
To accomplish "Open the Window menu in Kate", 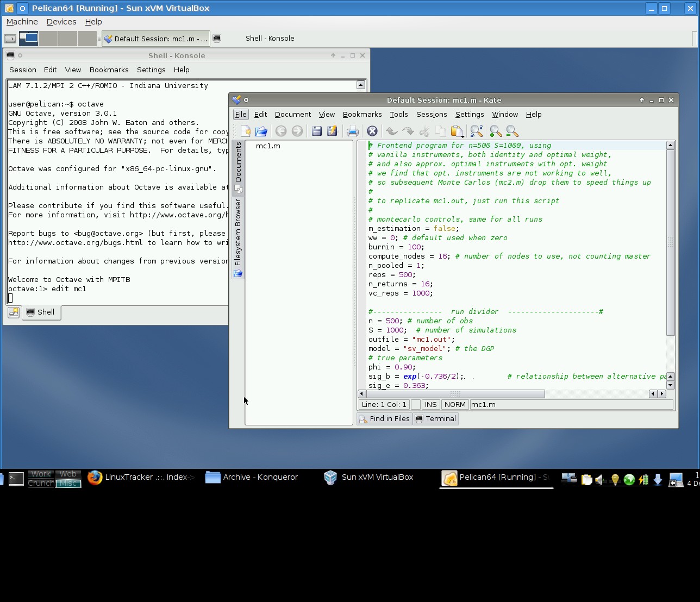I will pyautogui.click(x=505, y=115).
